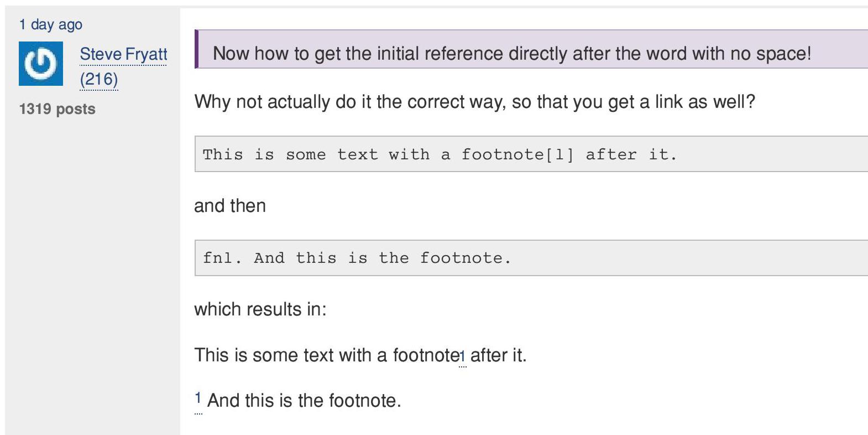
Task: Open Steve Fryatt's power-symbol avatar
Action: coord(41,64)
